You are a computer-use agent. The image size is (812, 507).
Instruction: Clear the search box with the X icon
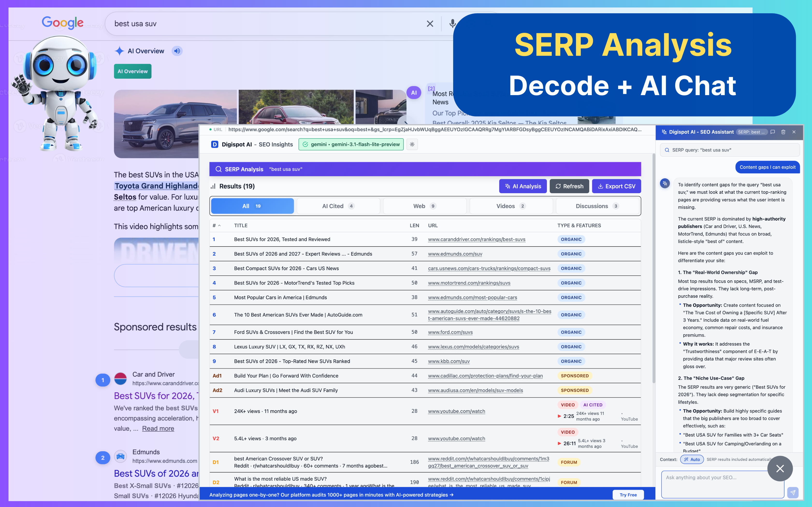tap(430, 23)
